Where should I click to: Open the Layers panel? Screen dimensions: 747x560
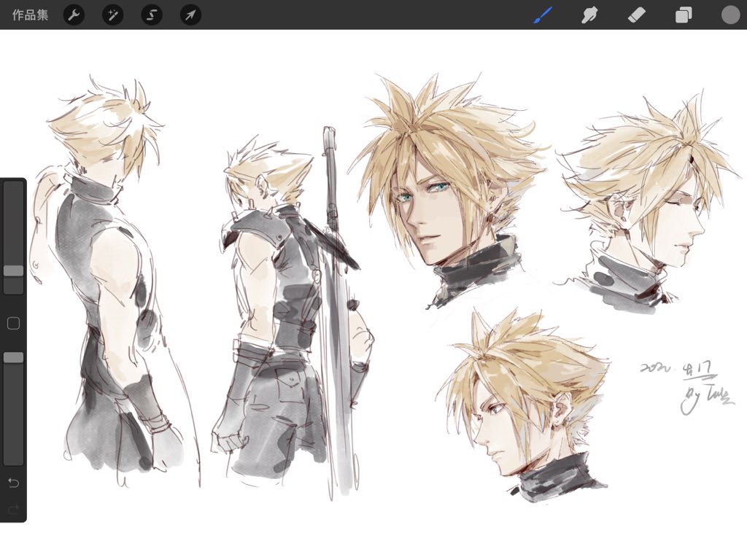pos(683,15)
